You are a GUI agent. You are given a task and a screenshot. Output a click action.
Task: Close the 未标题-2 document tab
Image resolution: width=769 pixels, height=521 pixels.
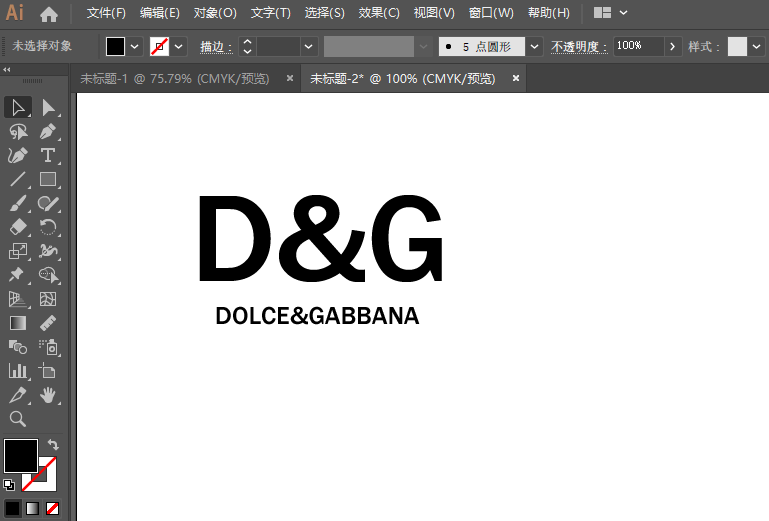[515, 78]
